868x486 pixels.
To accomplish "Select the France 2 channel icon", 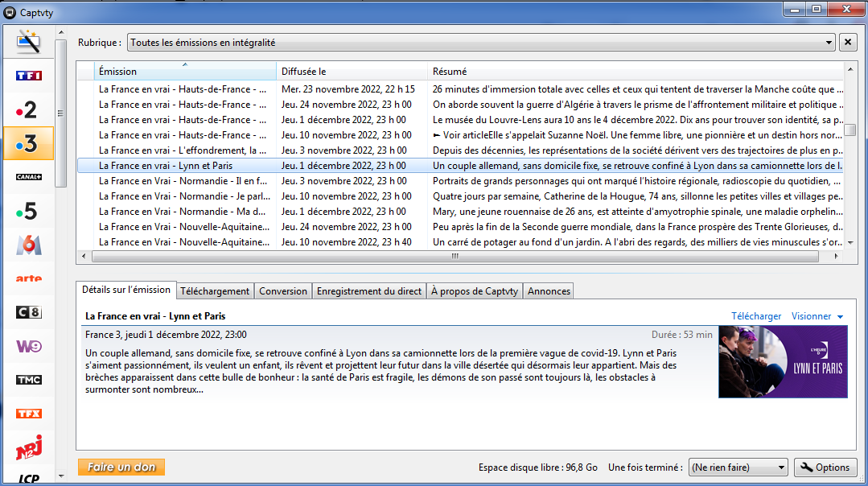I will click(x=27, y=110).
